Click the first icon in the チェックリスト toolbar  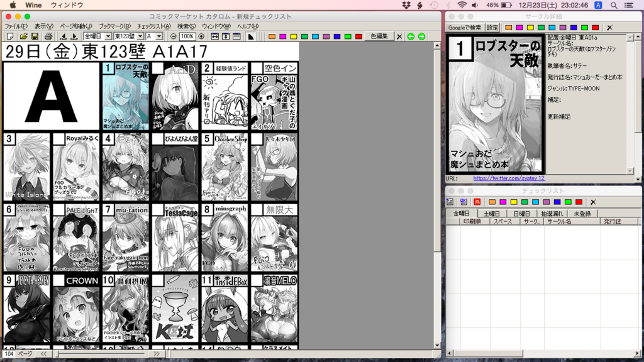point(450,202)
